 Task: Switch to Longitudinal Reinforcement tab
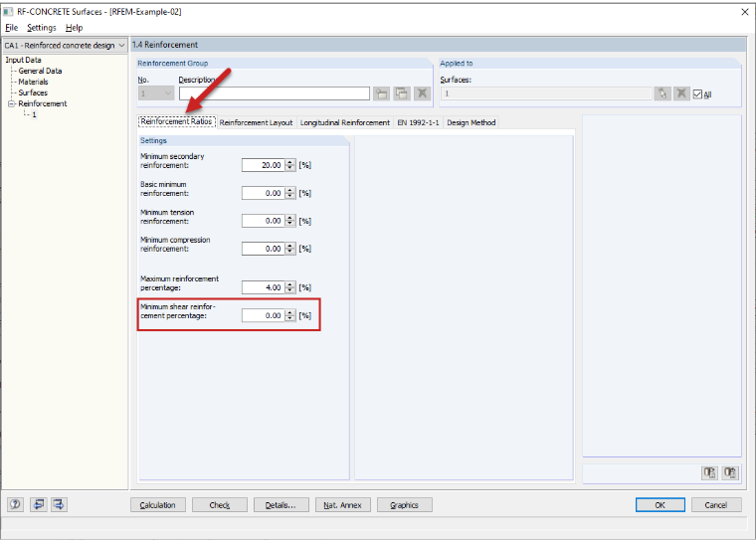click(345, 122)
